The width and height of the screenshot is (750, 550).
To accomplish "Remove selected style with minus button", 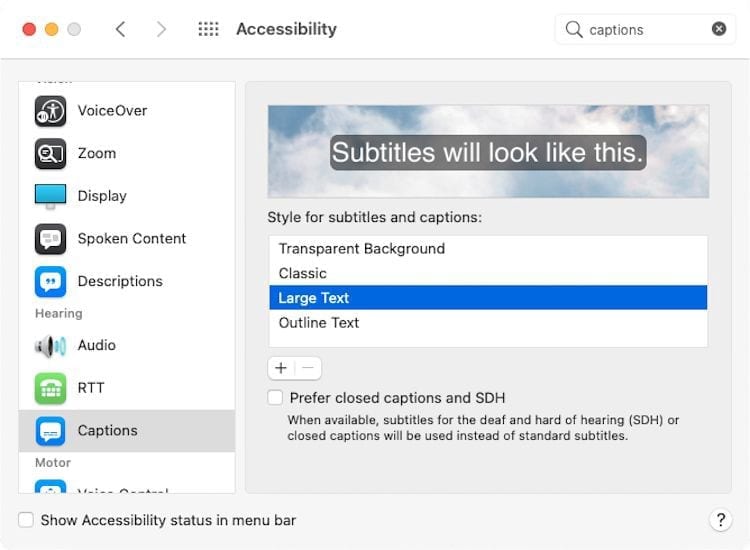I will tap(308, 368).
